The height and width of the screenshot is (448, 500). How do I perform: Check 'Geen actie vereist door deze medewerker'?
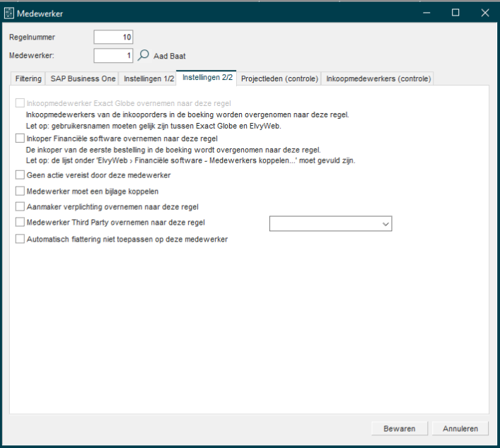click(x=20, y=175)
